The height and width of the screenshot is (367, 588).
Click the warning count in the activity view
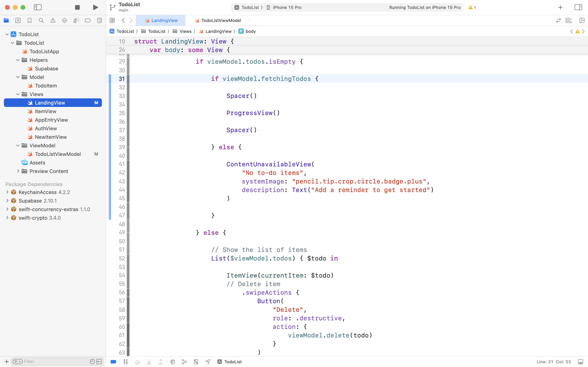click(x=472, y=8)
